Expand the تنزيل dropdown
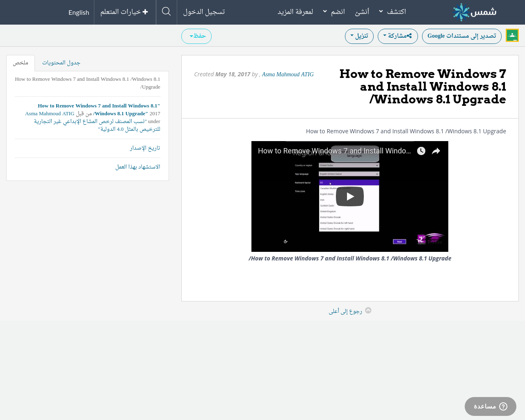The height and width of the screenshot is (420, 525). 359,36
